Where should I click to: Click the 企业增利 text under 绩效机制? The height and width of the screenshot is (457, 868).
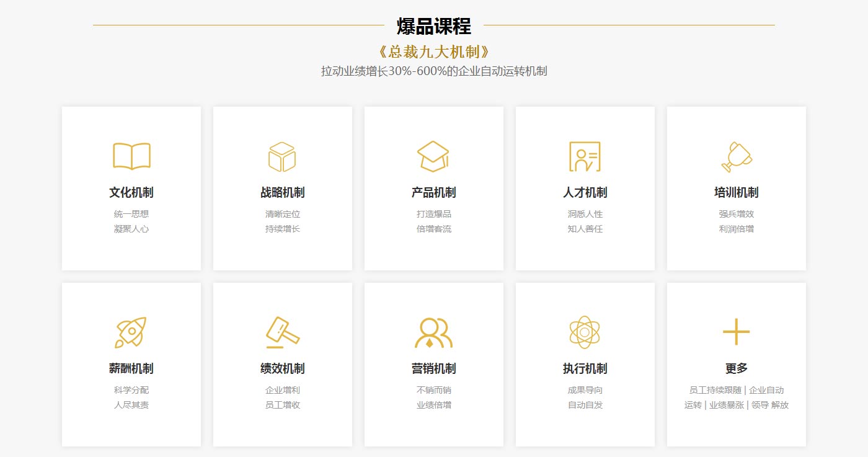[x=282, y=390]
